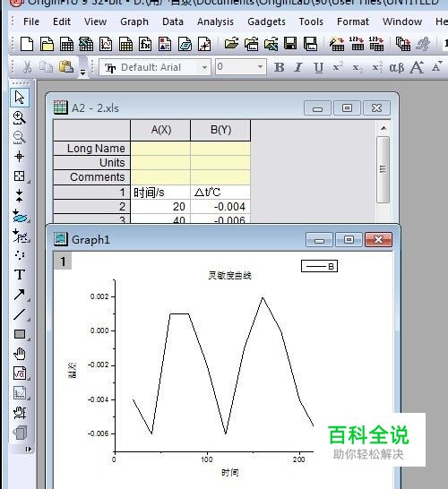Screen dimensions: 448x489
Task: Toggle Underline formatting
Action: 318,67
